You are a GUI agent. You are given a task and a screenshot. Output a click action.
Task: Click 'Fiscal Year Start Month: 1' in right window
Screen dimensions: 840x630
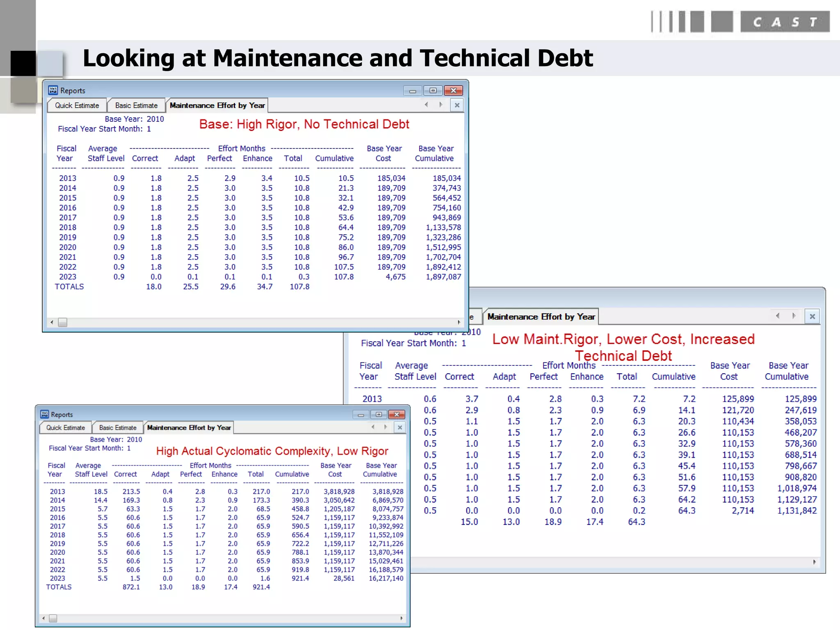coord(413,343)
